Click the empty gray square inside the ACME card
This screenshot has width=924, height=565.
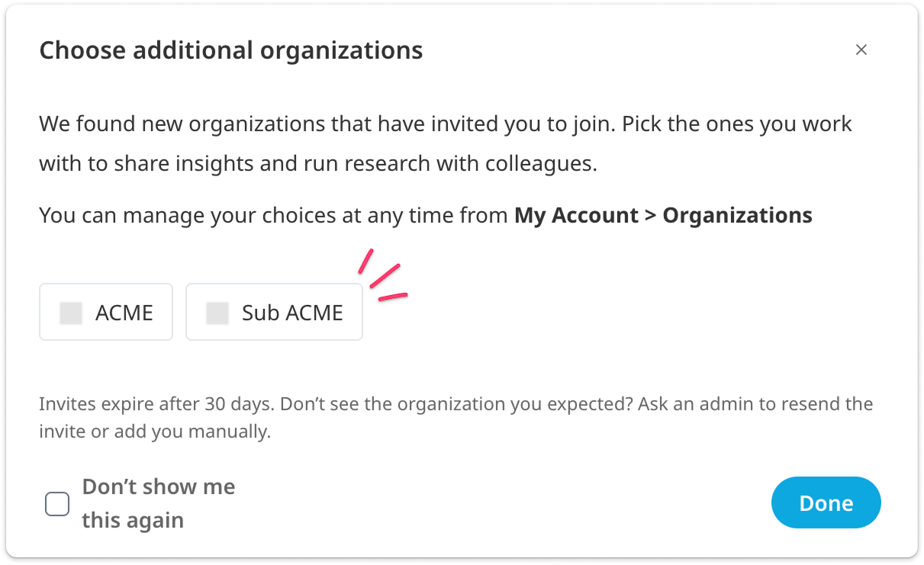pos(71,313)
